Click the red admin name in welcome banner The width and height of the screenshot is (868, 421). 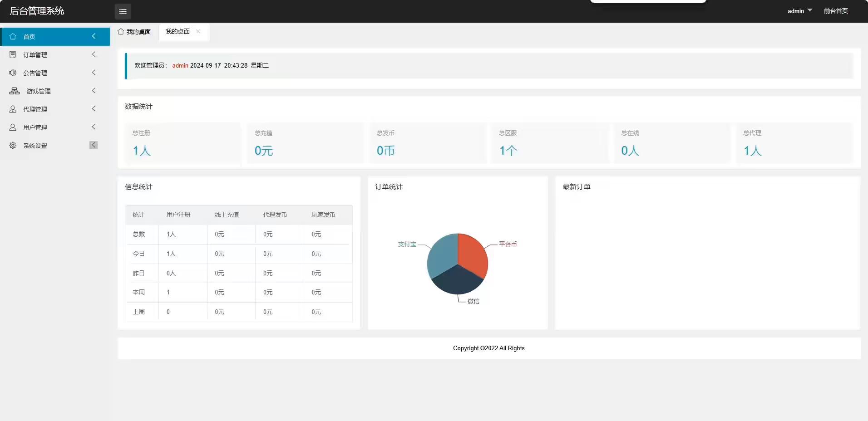tap(180, 66)
